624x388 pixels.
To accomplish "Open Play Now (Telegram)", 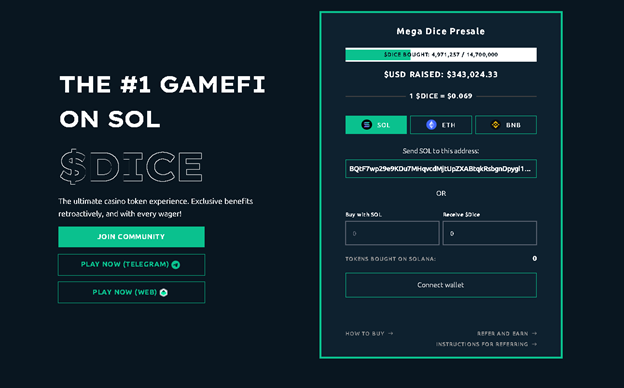I will coord(131,265).
